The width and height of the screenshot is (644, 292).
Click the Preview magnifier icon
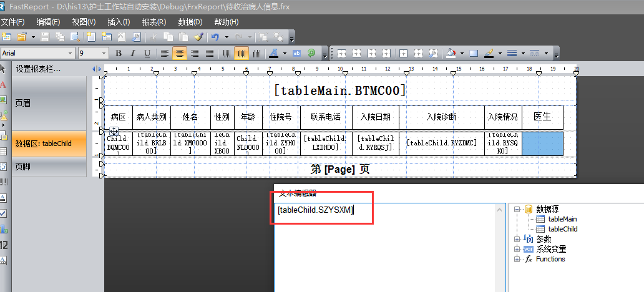click(75, 37)
